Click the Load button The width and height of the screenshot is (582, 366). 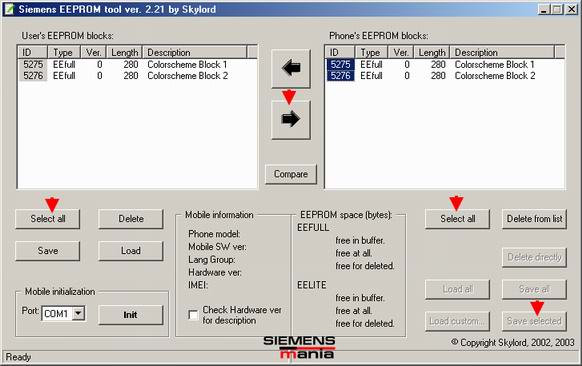(x=131, y=251)
